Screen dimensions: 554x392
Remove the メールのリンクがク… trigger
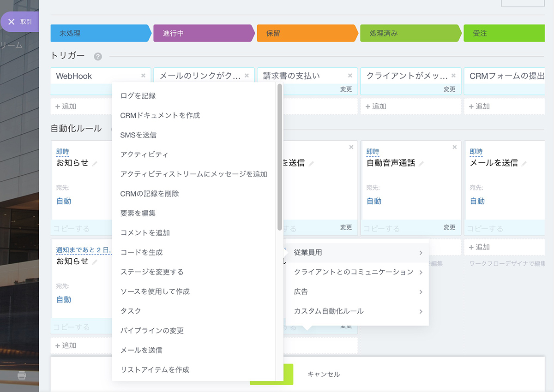[x=247, y=76]
